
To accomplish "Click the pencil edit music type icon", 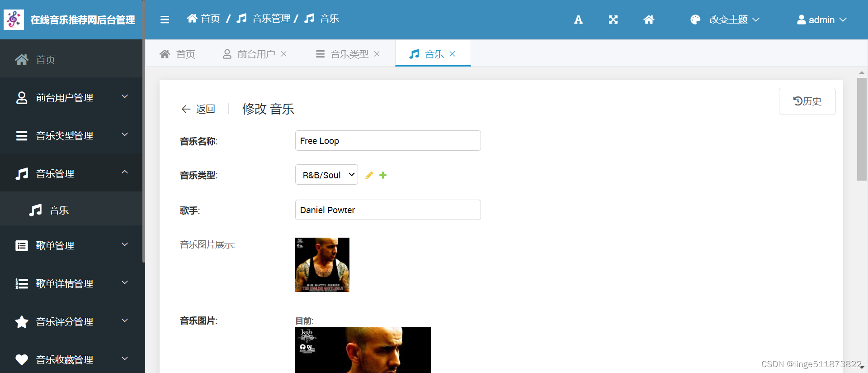I will pyautogui.click(x=369, y=175).
